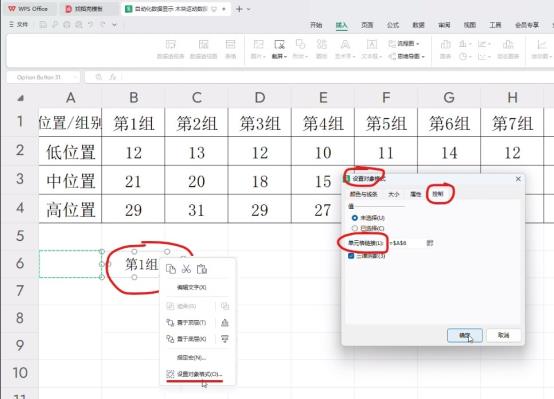Image resolution: width=554 pixels, height=399 pixels.
Task: Open the 开始 ribbon tab
Action: point(316,25)
